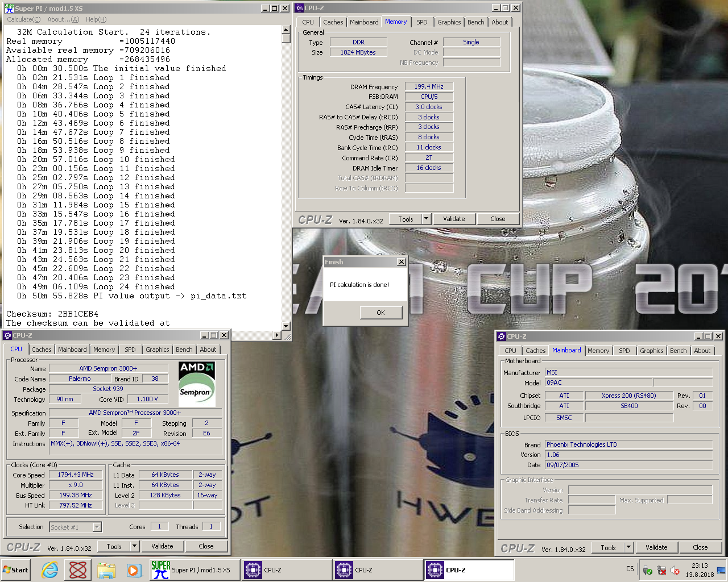Open Tools dropdown arrow in CPU tab window

[x=135, y=546]
